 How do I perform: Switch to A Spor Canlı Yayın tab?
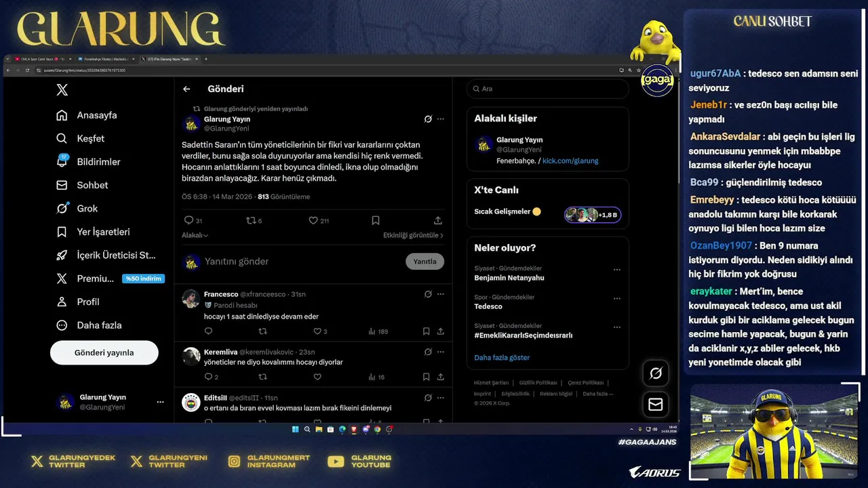click(42, 59)
